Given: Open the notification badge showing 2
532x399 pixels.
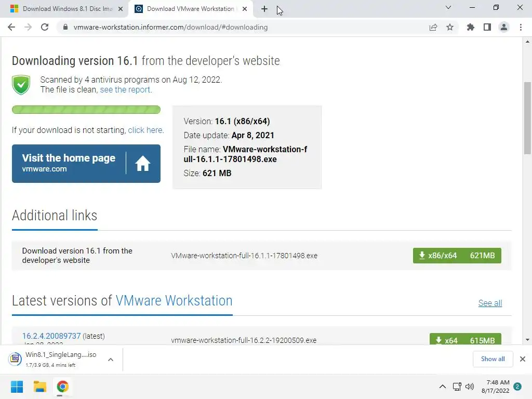Looking at the screenshot, I should tap(517, 387).
